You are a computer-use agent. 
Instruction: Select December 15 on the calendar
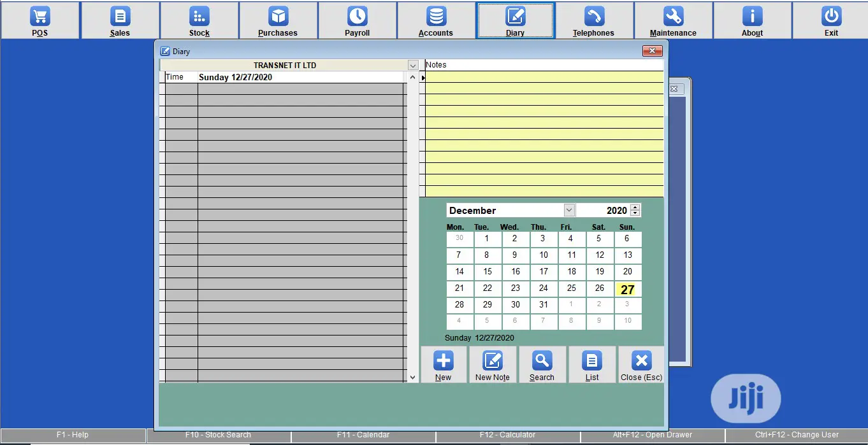[487, 272]
